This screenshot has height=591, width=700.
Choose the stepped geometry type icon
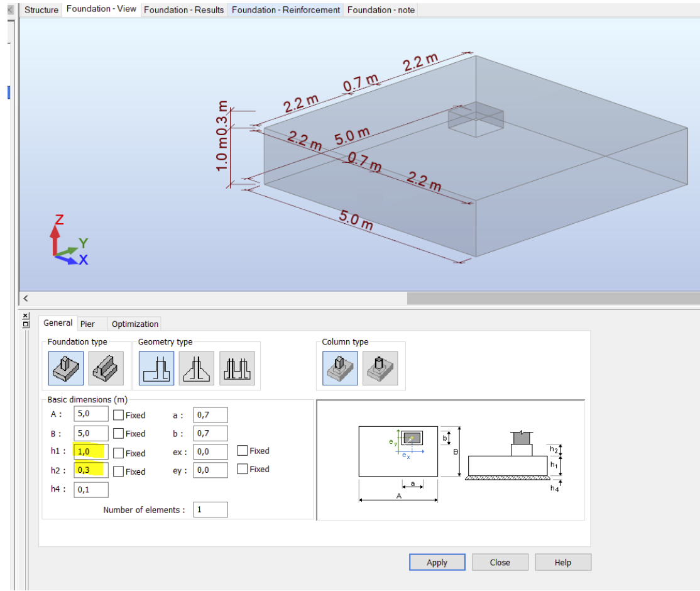237,367
